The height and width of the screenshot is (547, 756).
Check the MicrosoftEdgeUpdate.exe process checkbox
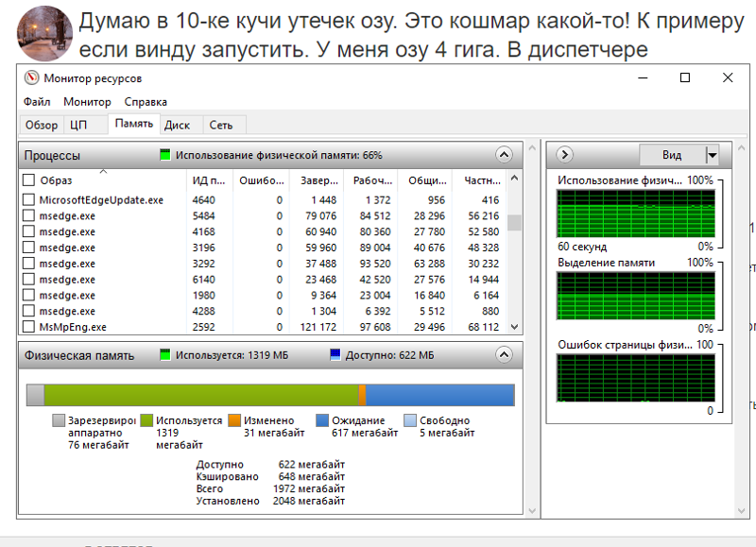click(x=28, y=200)
